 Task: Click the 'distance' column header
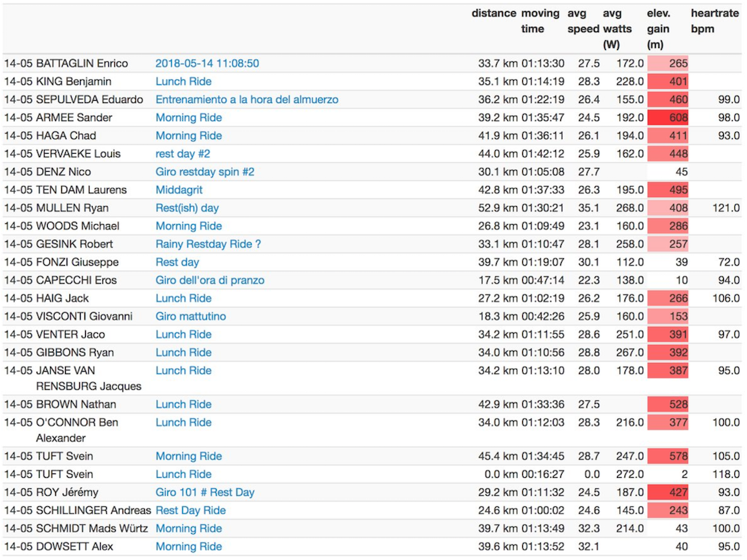click(x=493, y=13)
